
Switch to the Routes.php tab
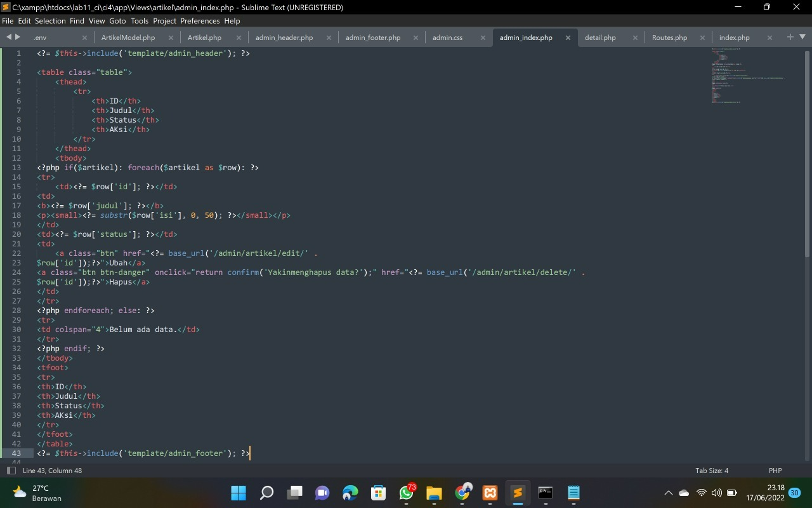coord(669,37)
